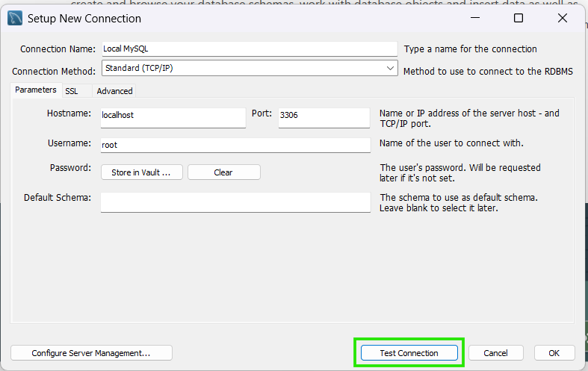The width and height of the screenshot is (588, 371).
Task: Click the Hostname field showing localhost
Action: [173, 118]
